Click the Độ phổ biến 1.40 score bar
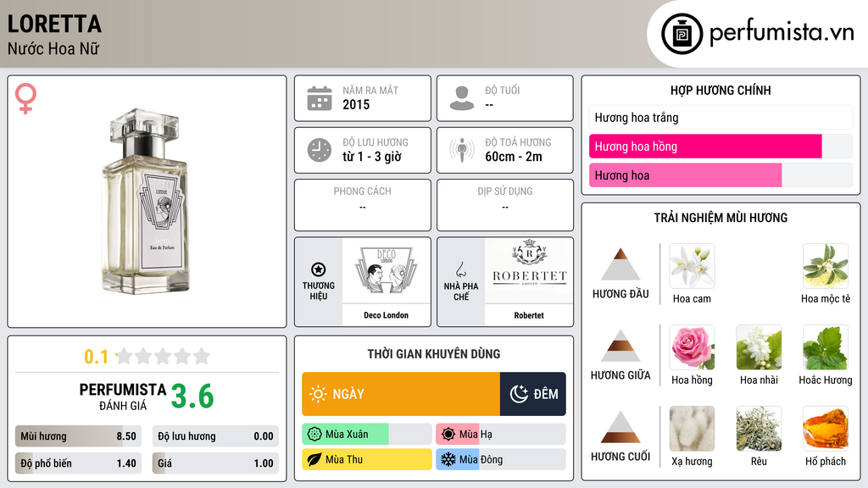This screenshot has height=488, width=868. tap(78, 463)
